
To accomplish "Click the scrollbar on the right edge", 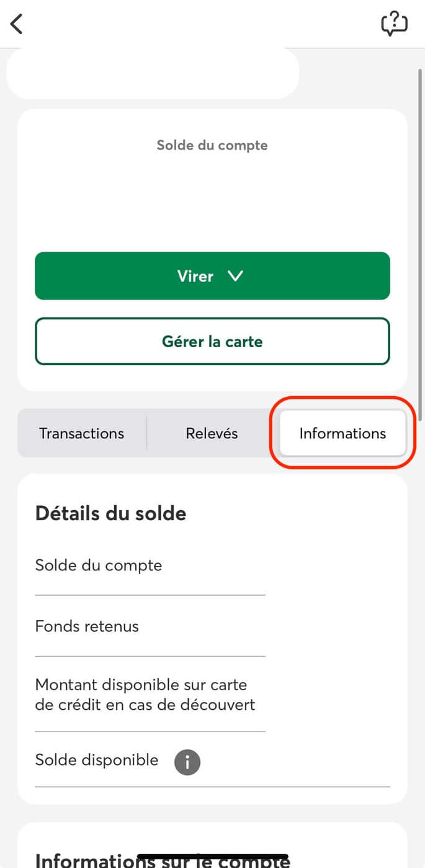I will point(419,248).
